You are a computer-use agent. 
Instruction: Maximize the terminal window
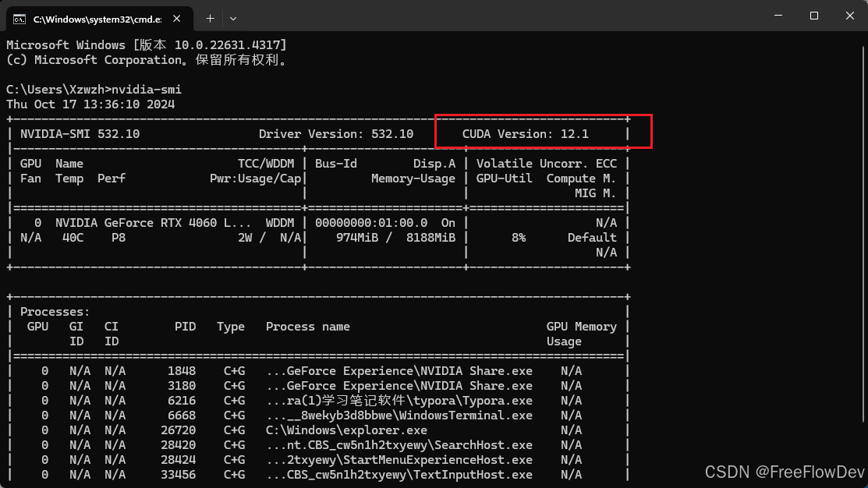813,16
